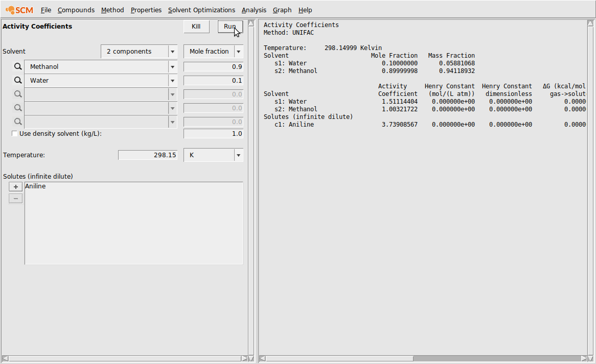This screenshot has height=364, width=596.
Task: Expand the 2 components dropdown
Action: pyautogui.click(x=172, y=52)
